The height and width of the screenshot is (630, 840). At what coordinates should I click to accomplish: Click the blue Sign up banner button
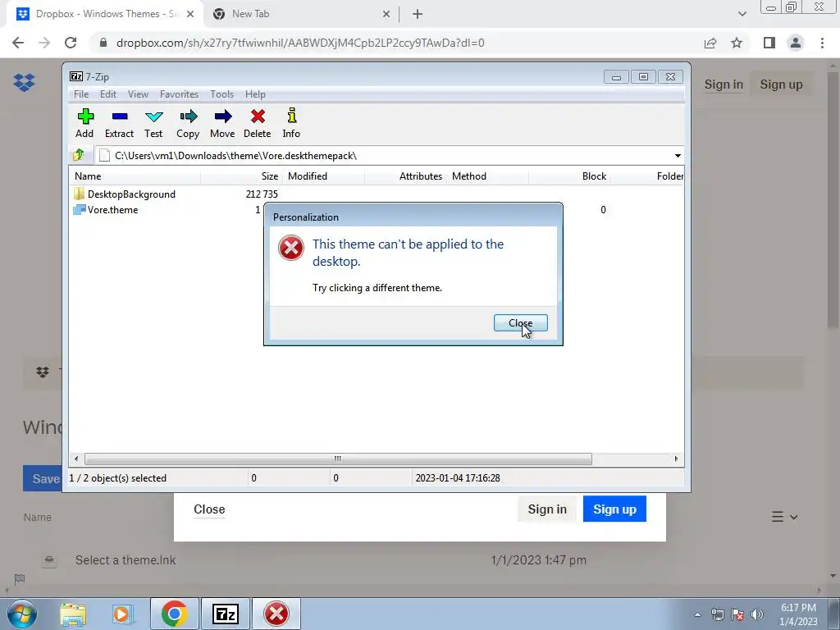tap(614, 509)
